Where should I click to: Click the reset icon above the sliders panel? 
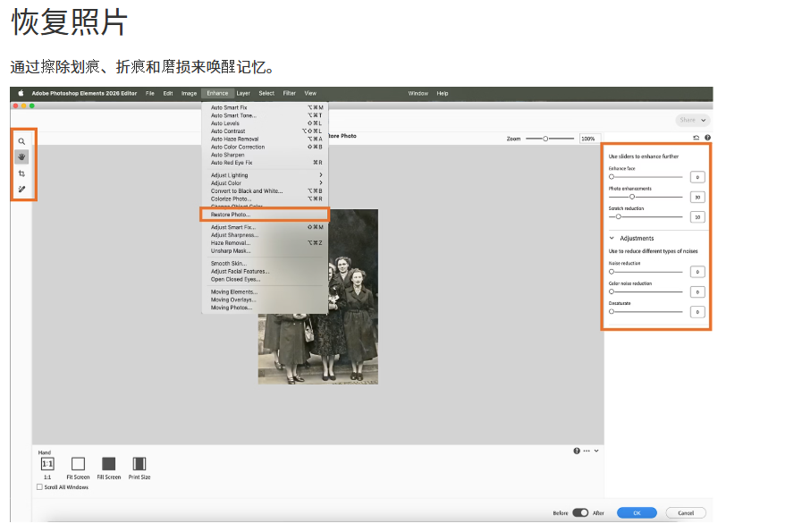tap(696, 139)
